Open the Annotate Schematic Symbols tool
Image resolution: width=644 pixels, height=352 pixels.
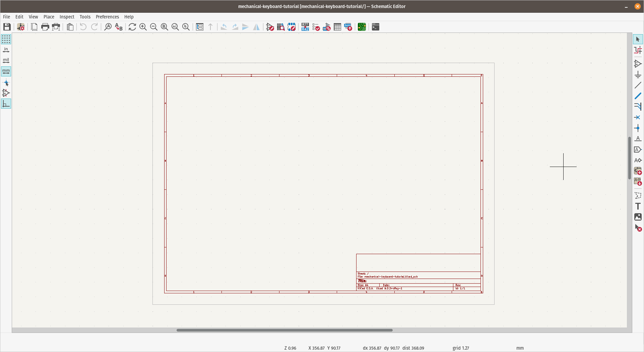click(305, 27)
